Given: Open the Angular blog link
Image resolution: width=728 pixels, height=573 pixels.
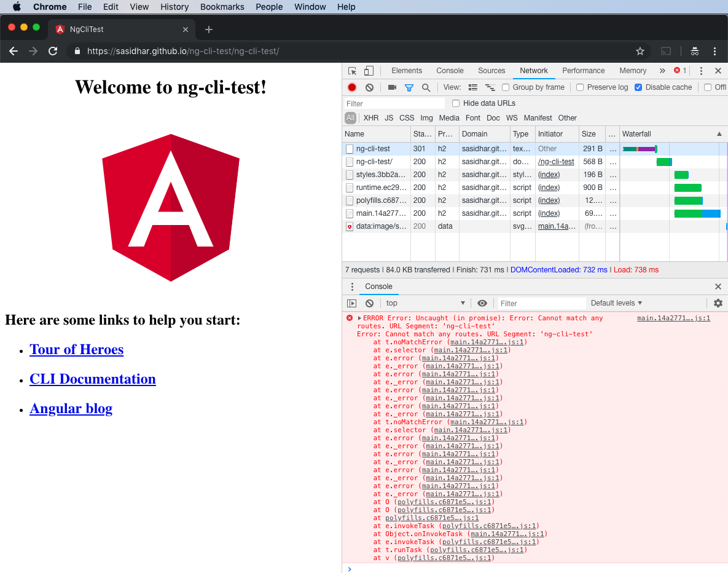Looking at the screenshot, I should tap(71, 408).
